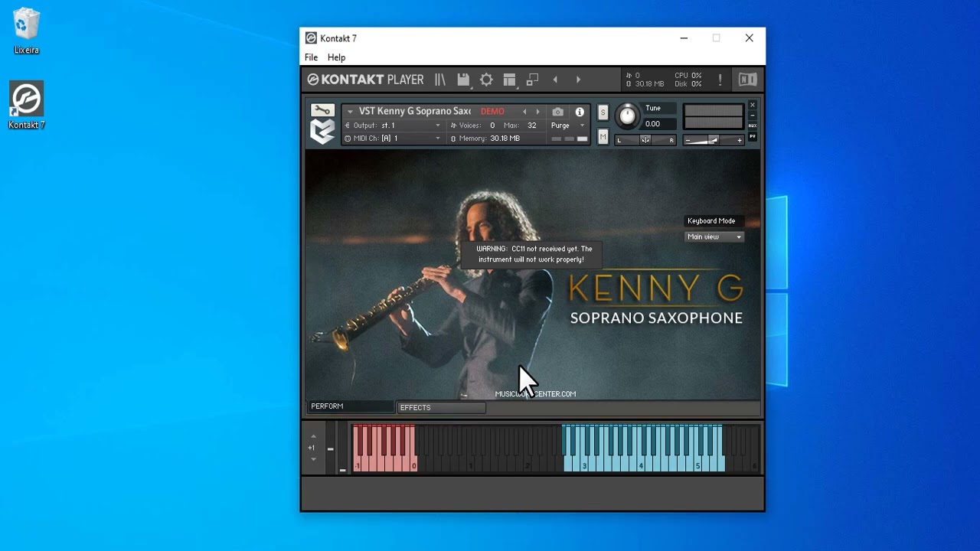The image size is (980, 551).
Task: Click Max voices value 32
Action: pos(532,126)
